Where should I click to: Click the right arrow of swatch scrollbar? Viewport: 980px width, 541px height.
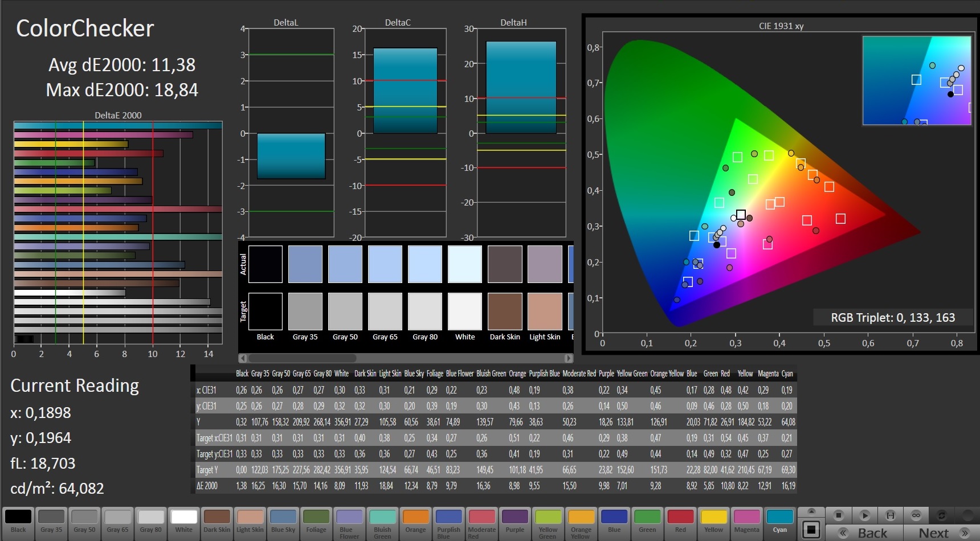tap(568, 358)
